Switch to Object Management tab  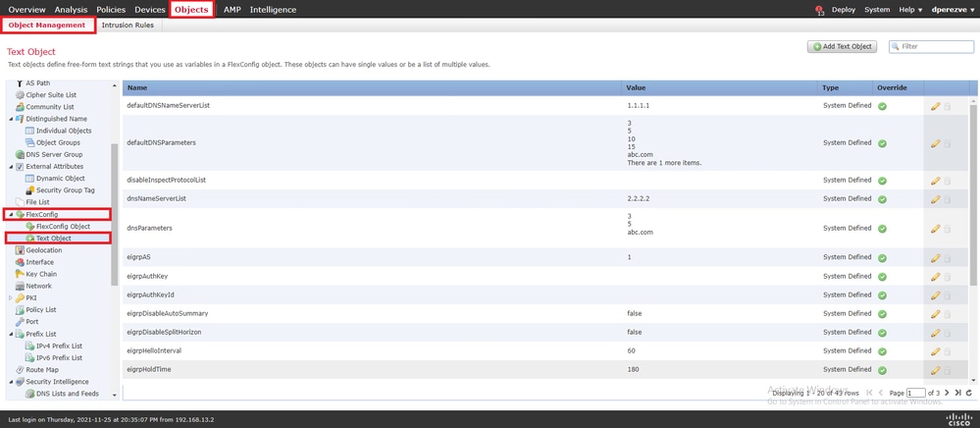click(47, 25)
